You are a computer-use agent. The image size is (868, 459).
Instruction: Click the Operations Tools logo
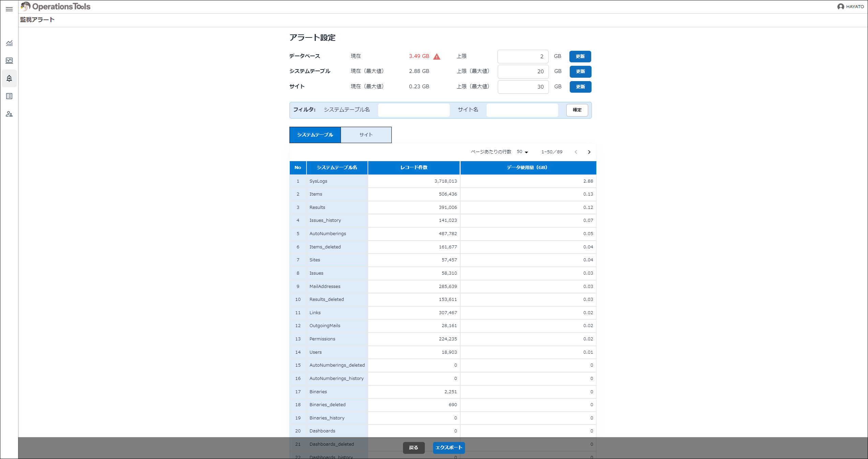coord(55,6)
